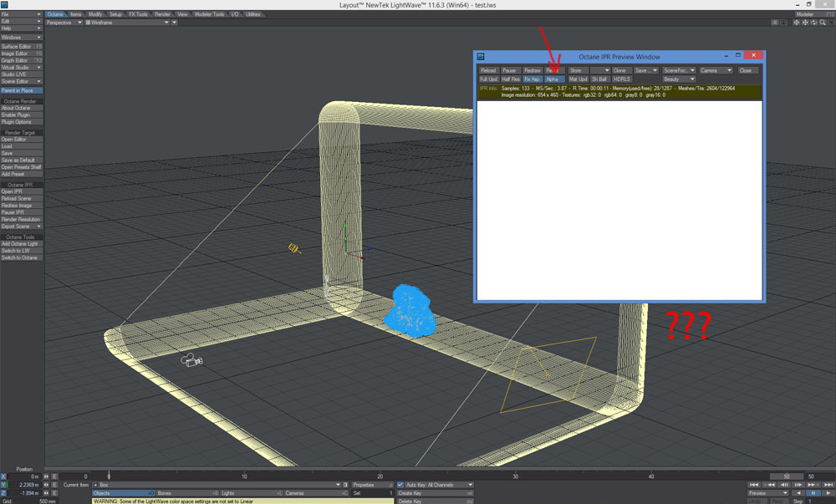Switch to the FX Tools tab
This screenshot has width=836, height=504.
point(138,14)
